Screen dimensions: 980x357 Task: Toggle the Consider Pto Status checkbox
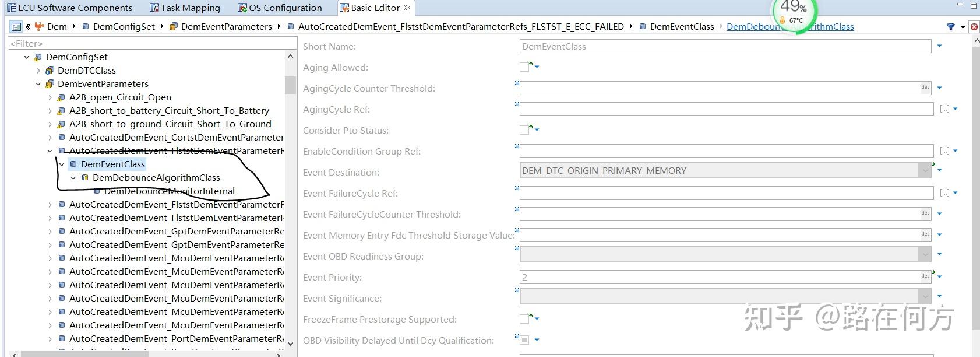pos(524,130)
